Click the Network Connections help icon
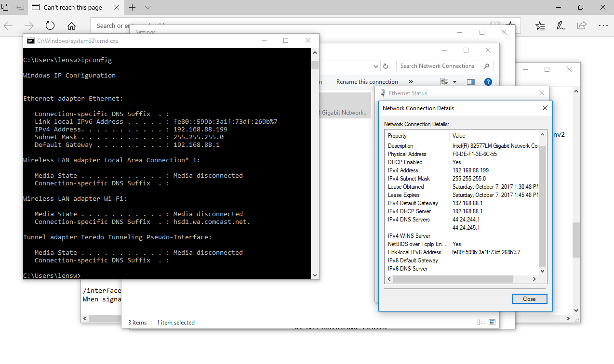The height and width of the screenshot is (364, 614). point(488,82)
